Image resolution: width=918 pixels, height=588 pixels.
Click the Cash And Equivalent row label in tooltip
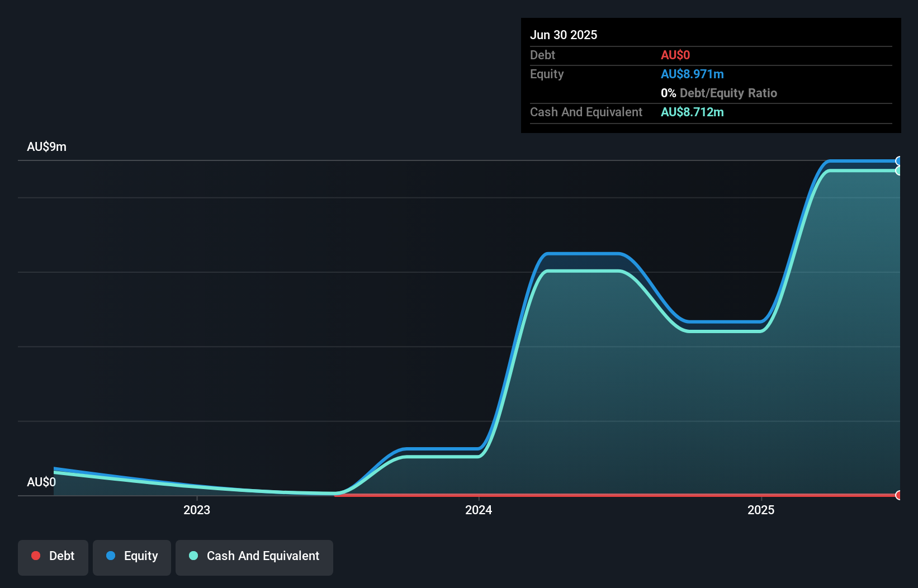point(586,112)
